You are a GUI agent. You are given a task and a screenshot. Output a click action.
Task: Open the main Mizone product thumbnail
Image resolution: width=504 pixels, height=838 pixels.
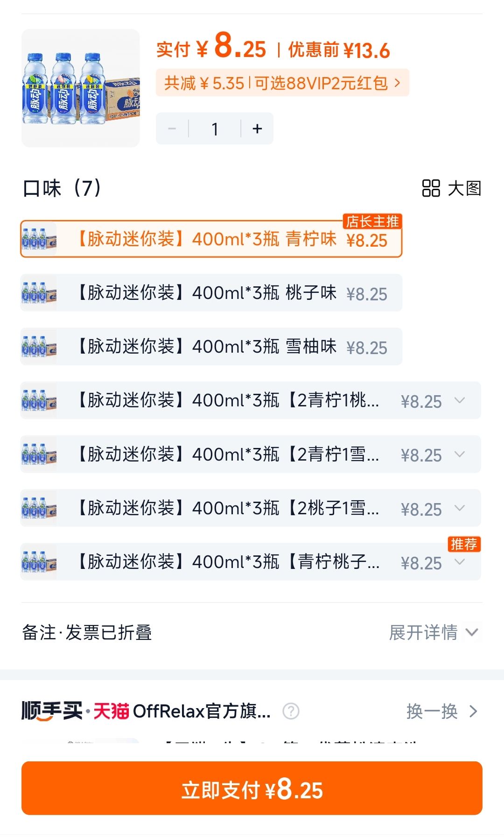click(x=80, y=88)
